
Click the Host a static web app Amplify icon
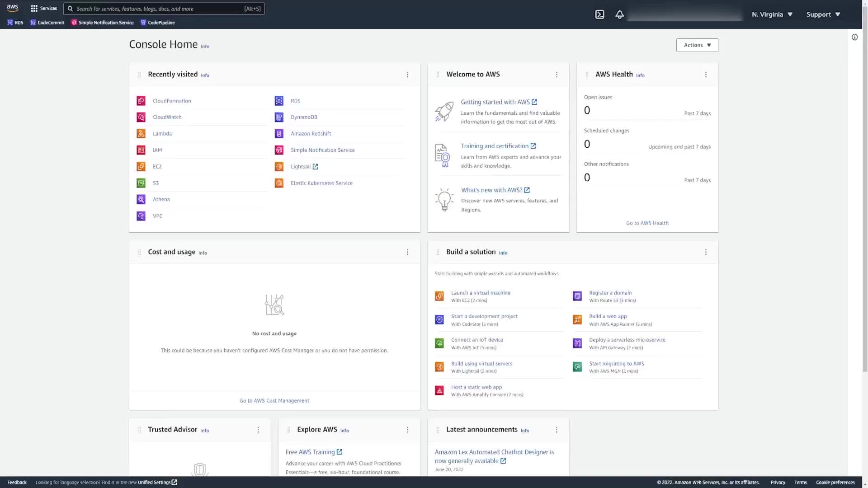pyautogui.click(x=439, y=391)
